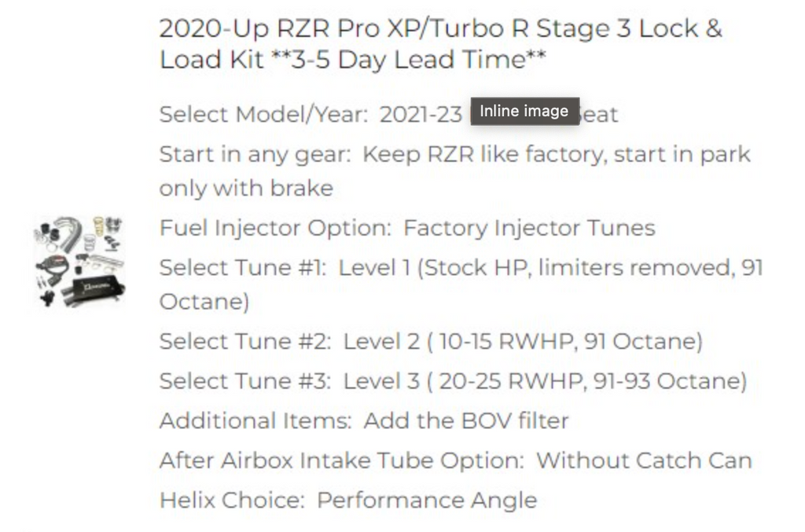Click the Lock & Load kit product thumbnail
Viewport: 805px width, 532px height.
click(x=79, y=262)
